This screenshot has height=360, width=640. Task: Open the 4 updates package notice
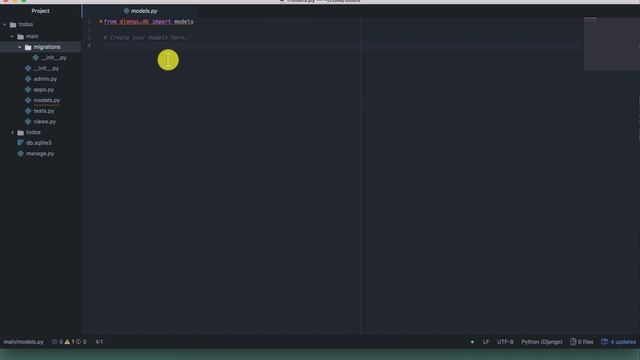pos(618,342)
